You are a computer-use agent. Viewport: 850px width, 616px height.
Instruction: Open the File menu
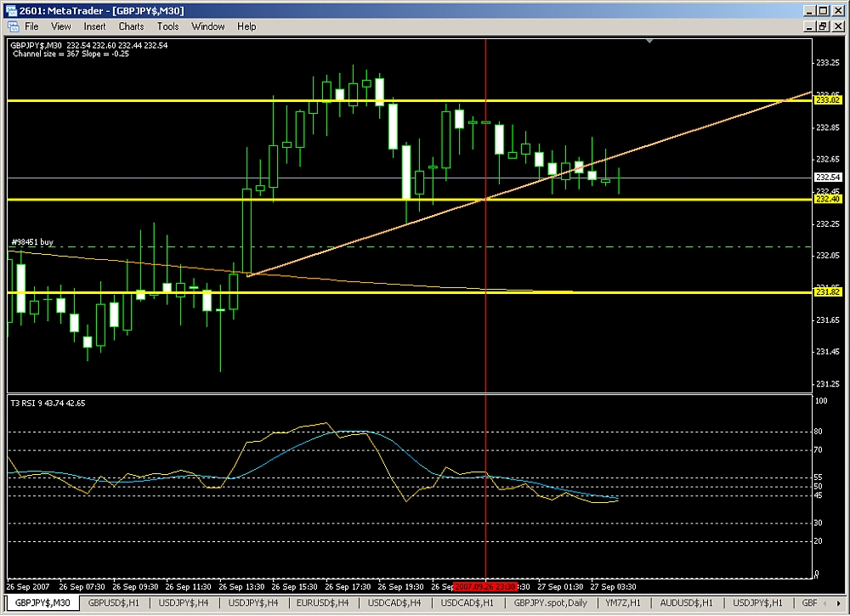click(32, 26)
